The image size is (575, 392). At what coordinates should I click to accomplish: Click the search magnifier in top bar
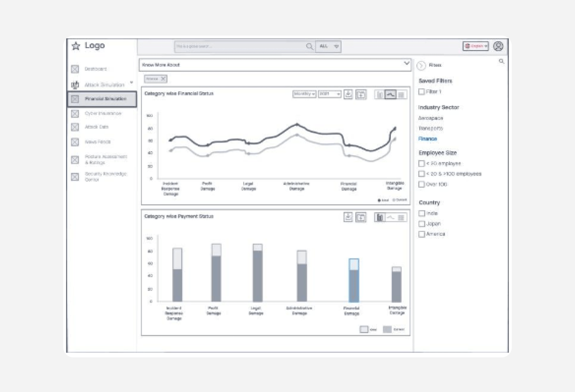click(x=309, y=46)
